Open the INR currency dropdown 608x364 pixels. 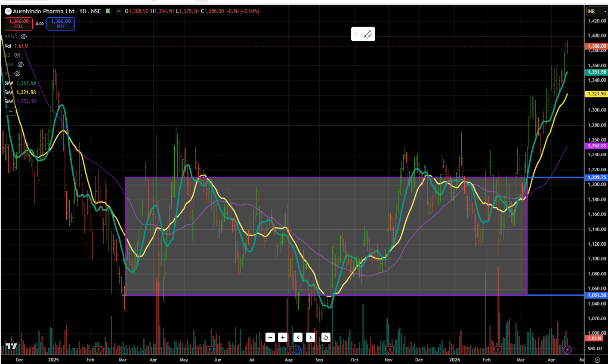click(x=596, y=11)
